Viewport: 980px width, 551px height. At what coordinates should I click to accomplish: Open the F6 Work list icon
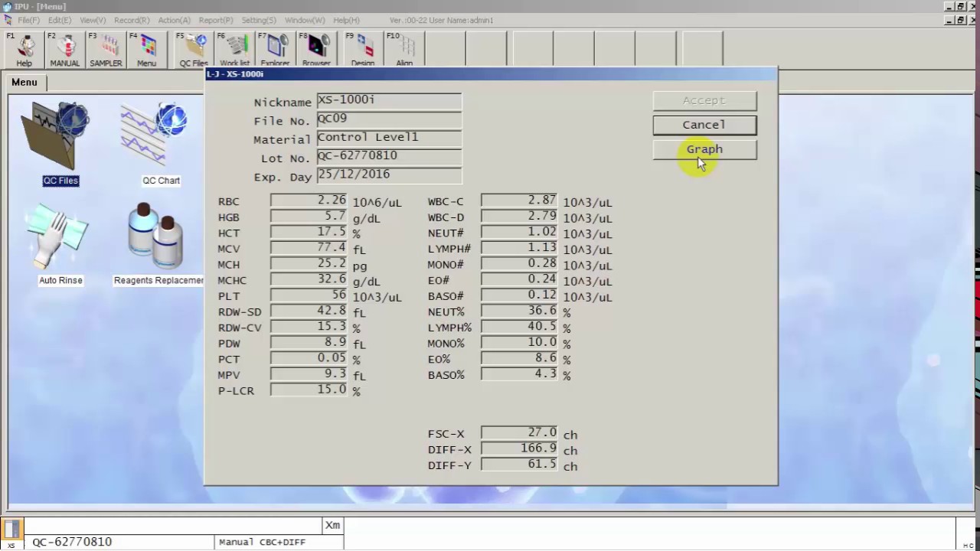(x=234, y=50)
